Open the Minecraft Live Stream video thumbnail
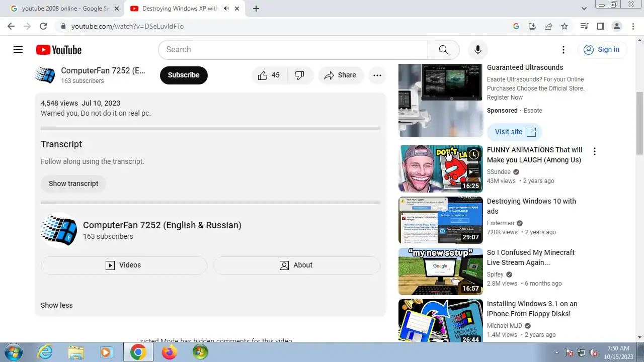This screenshot has height=362, width=644. coord(441,271)
